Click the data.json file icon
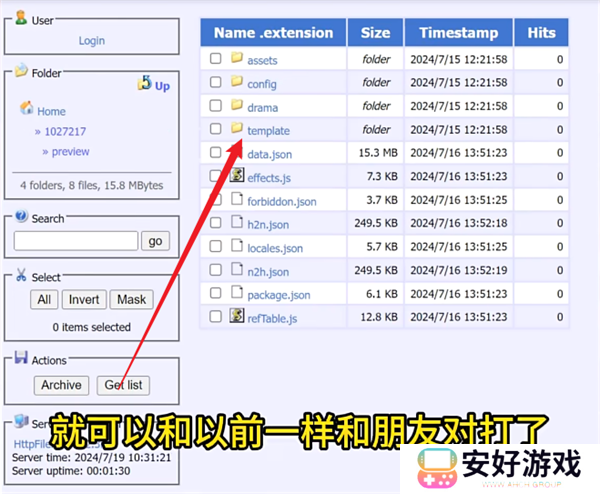The height and width of the screenshot is (494, 600). 237,153
